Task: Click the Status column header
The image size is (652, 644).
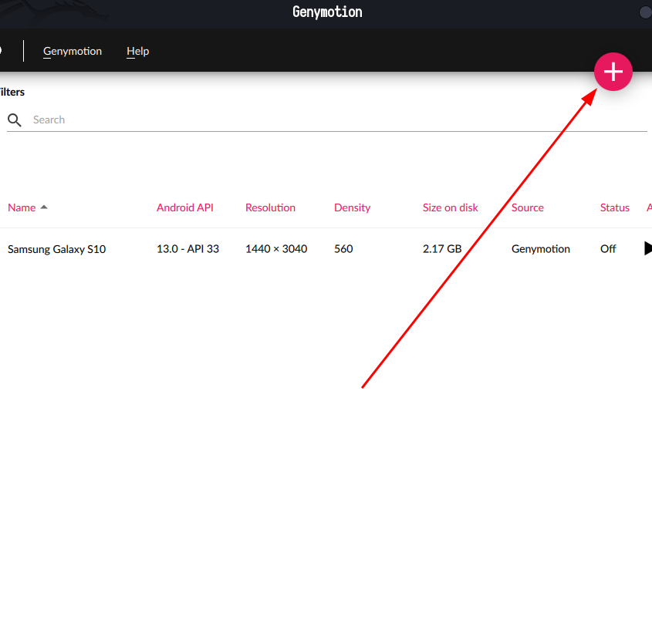Action: point(614,207)
